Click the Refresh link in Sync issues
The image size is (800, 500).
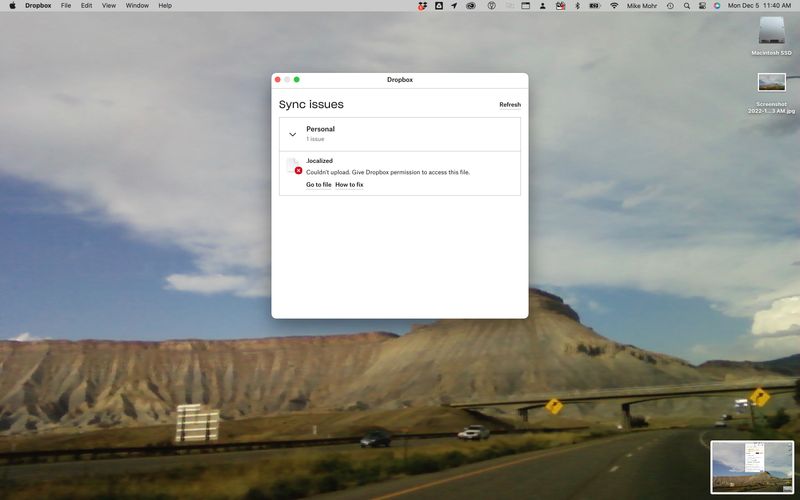click(510, 105)
